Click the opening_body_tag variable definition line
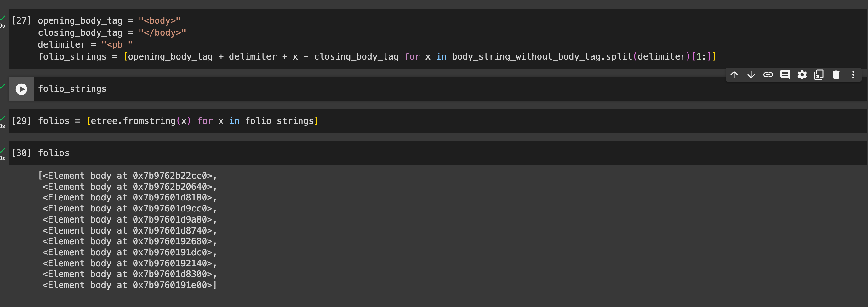This screenshot has height=307, width=868. (109, 20)
